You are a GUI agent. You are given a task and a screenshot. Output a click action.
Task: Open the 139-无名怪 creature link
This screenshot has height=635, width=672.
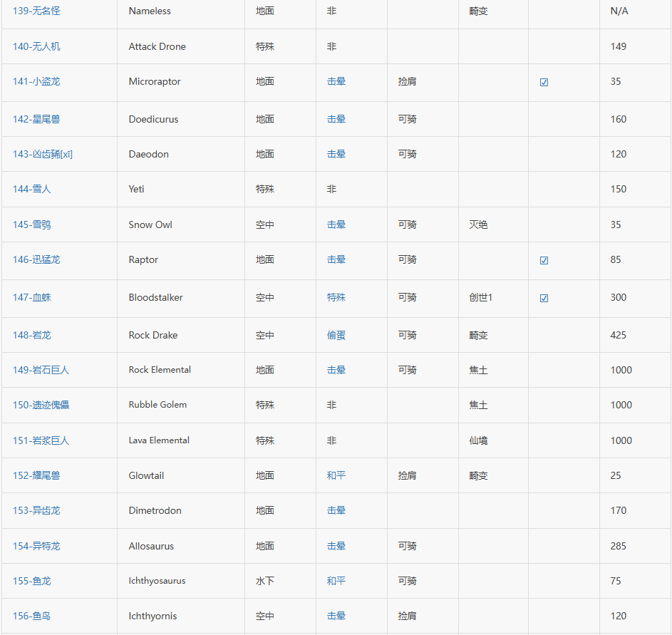coord(36,11)
